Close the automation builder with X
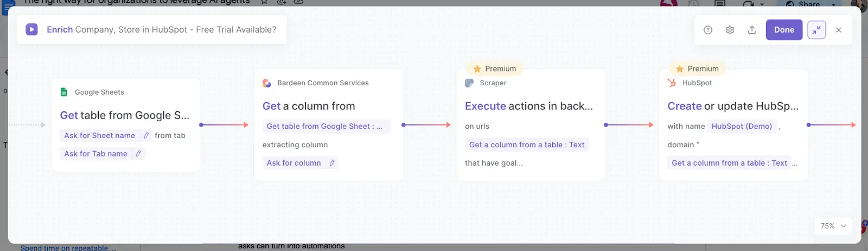Viewport: 868px width, 251px height. 839,30
